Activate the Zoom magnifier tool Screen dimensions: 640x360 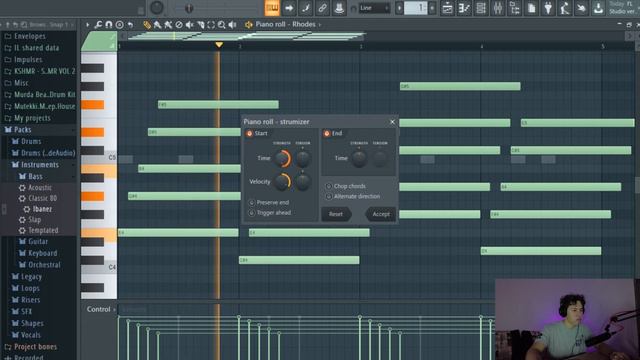[222, 25]
